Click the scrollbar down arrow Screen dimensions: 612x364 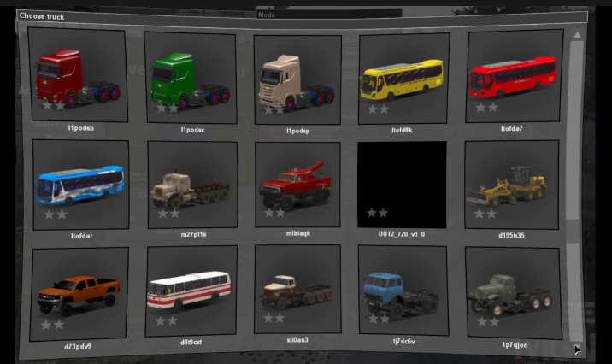click(x=578, y=349)
